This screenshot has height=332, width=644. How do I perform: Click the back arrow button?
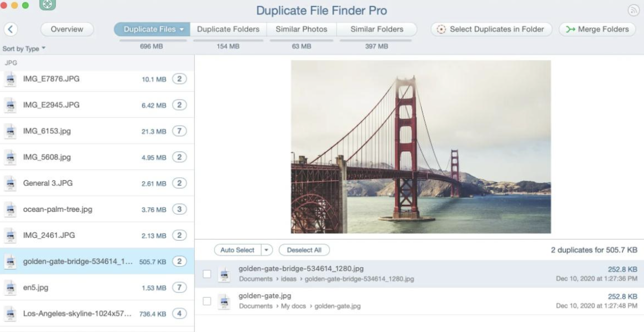point(11,29)
